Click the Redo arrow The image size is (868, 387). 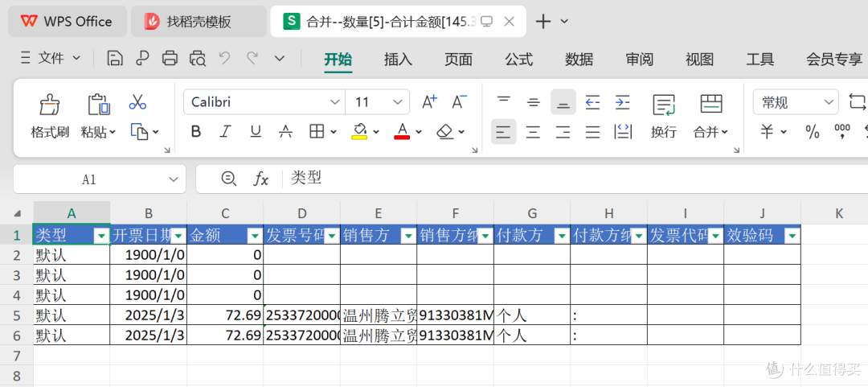pos(252,58)
